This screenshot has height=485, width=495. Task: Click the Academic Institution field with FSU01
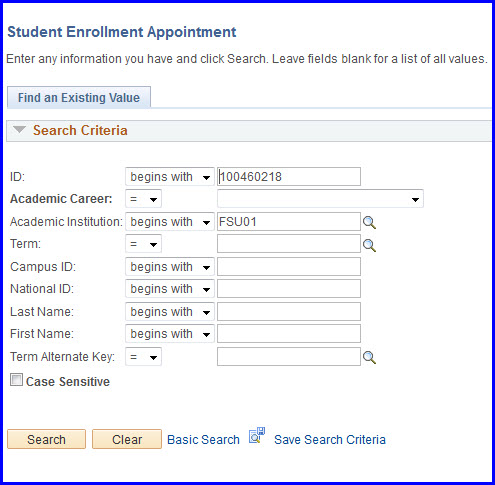point(289,222)
